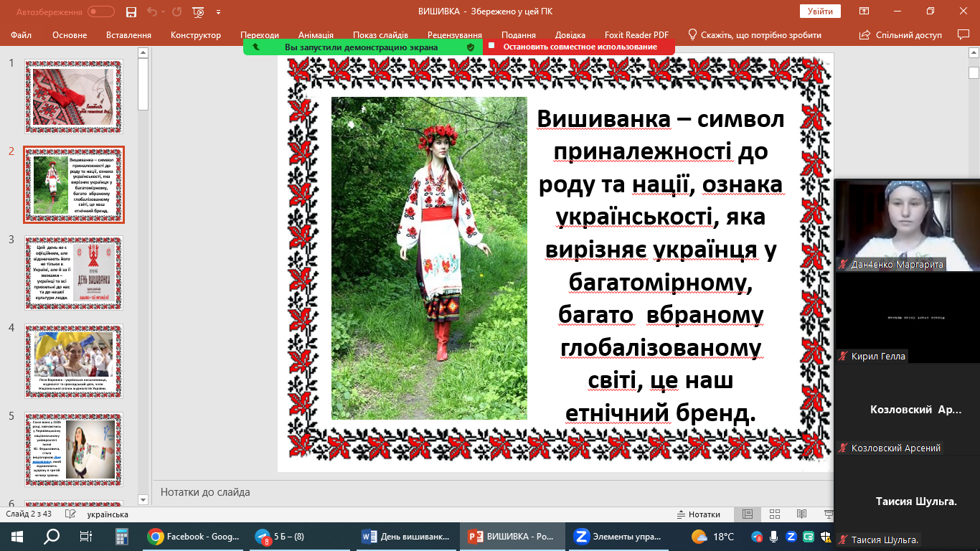Switch to Slide Sorter view icon
The width and height of the screenshot is (980, 551).
tap(775, 514)
